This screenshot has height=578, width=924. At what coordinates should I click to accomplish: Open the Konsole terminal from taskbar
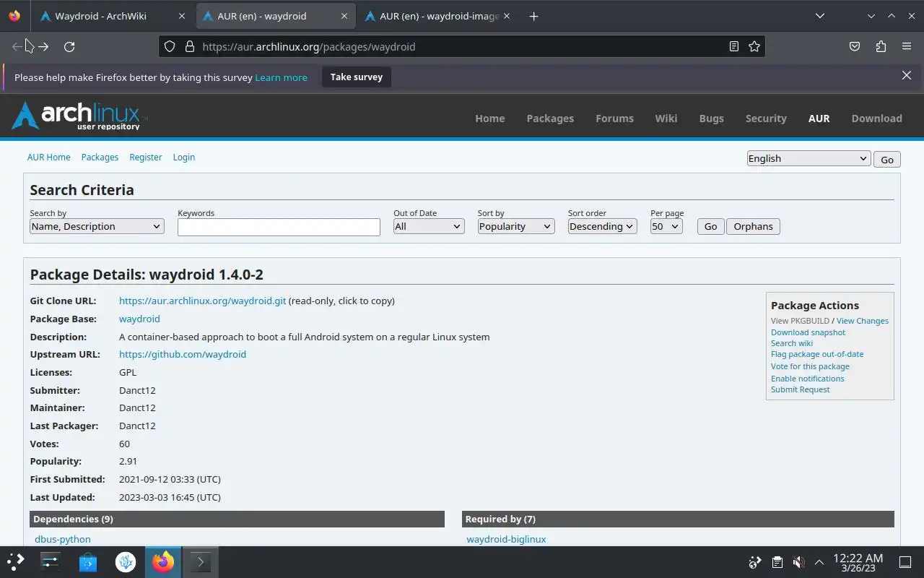(201, 561)
